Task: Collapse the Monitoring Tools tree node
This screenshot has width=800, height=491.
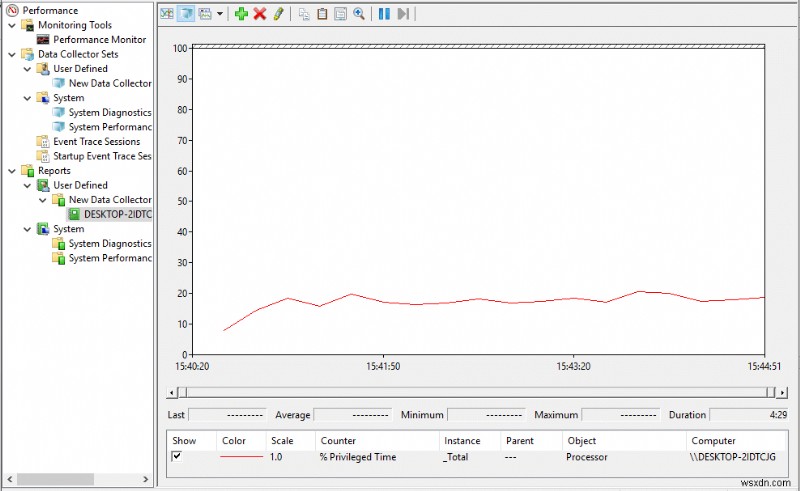Action: 11,25
